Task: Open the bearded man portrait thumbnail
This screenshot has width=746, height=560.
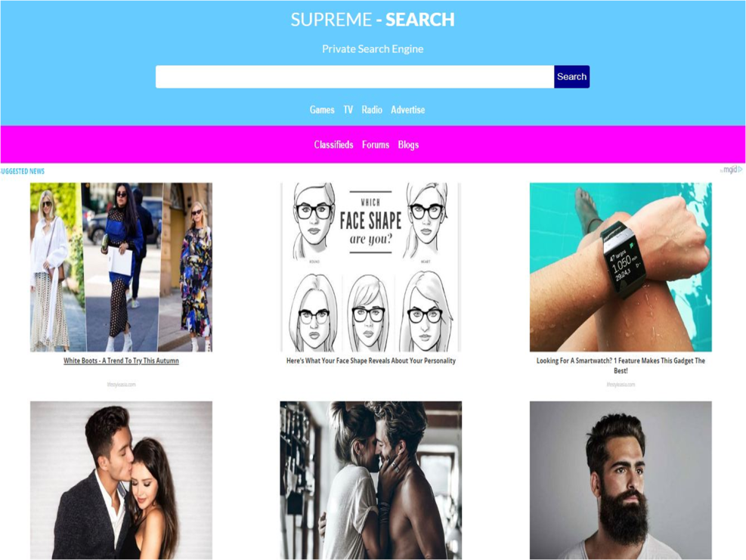Action: click(x=621, y=480)
